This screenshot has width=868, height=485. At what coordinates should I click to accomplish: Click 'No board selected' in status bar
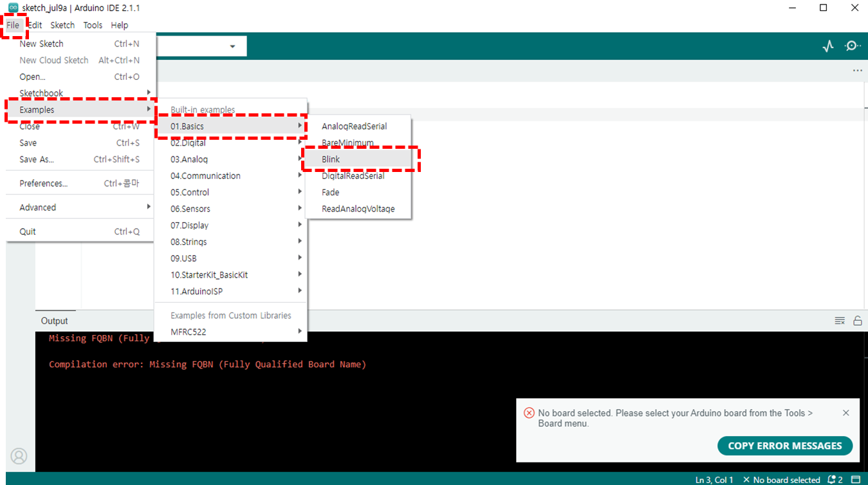tap(781, 480)
